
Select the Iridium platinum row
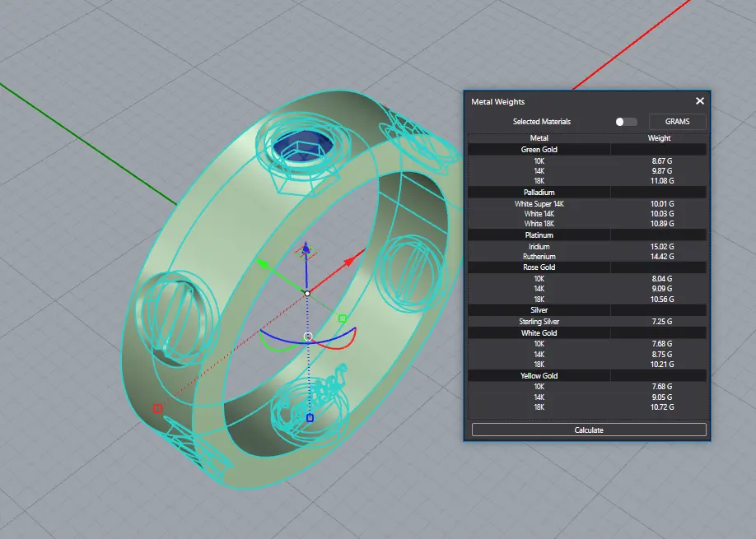[x=586, y=247]
